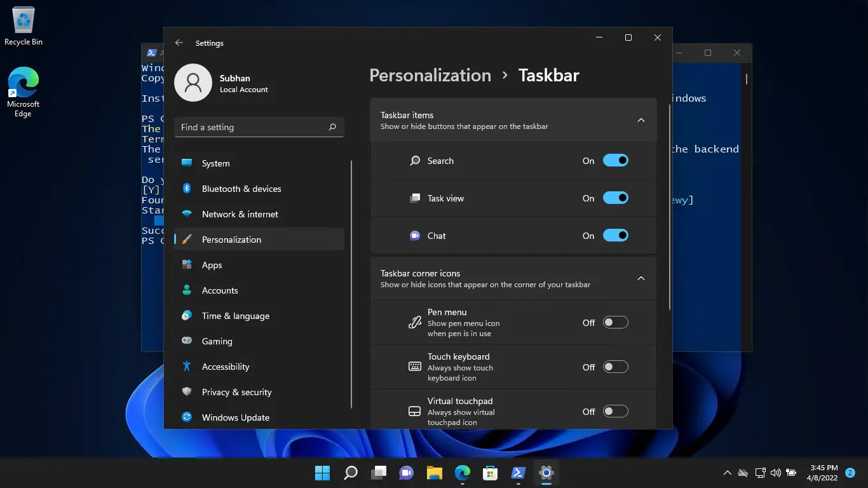
Task: Click the volume speaker tray icon
Action: [775, 473]
